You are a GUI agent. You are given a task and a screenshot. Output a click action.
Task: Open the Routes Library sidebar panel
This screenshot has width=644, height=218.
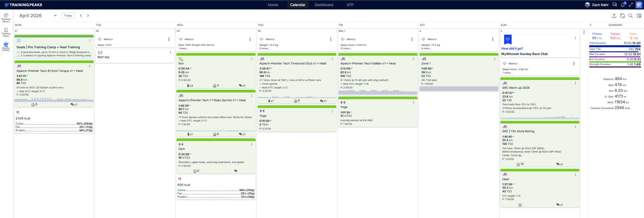(6, 47)
